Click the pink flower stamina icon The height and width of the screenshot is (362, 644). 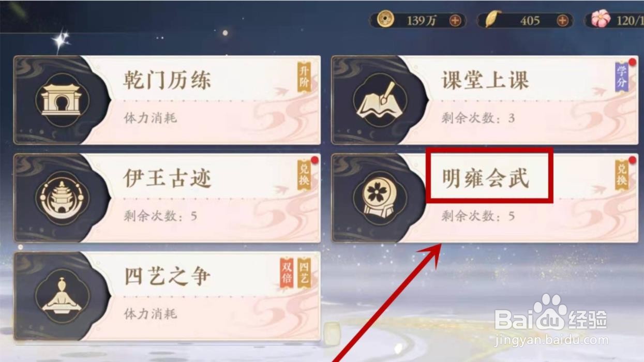click(x=601, y=20)
